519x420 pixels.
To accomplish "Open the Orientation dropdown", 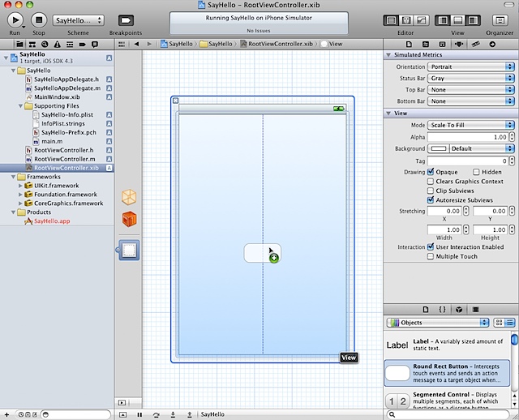I will point(471,66).
